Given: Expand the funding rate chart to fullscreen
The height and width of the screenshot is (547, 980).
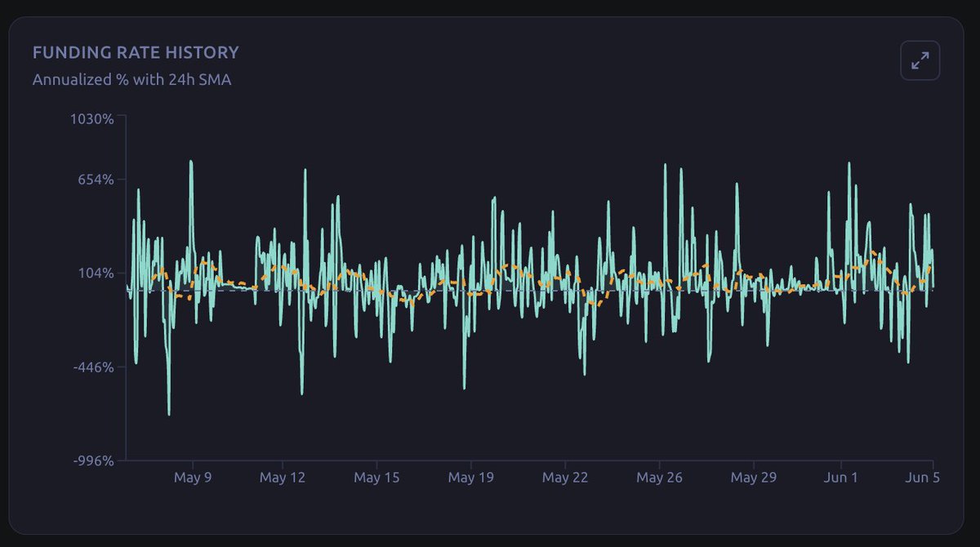Looking at the screenshot, I should (920, 60).
